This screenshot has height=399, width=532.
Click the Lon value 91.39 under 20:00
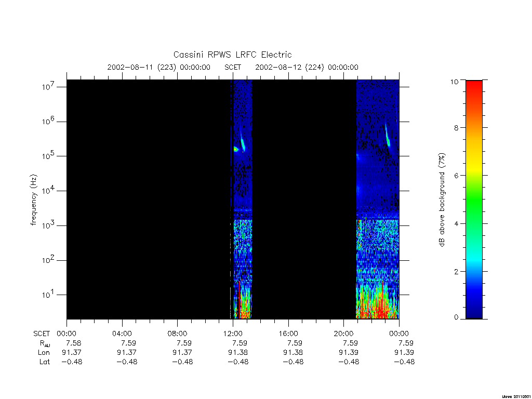(x=349, y=353)
